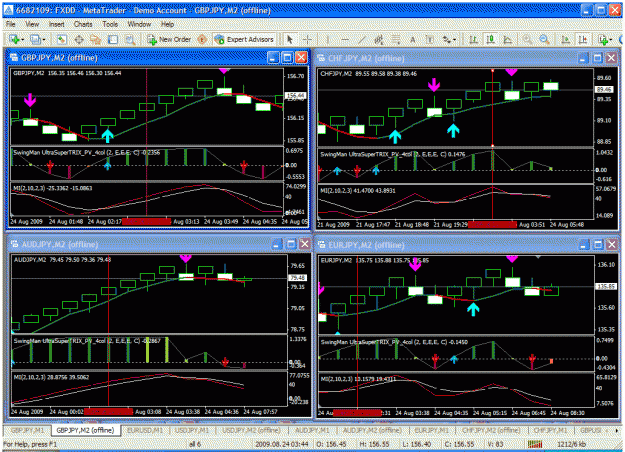Switch to the EURJPY,M1 chart tab
The image size is (625, 452).
click(x=432, y=430)
